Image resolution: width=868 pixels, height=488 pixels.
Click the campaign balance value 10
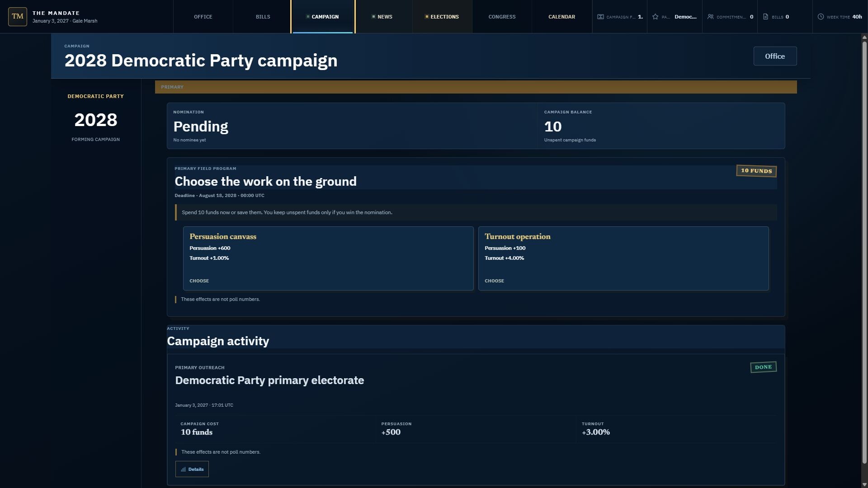553,127
